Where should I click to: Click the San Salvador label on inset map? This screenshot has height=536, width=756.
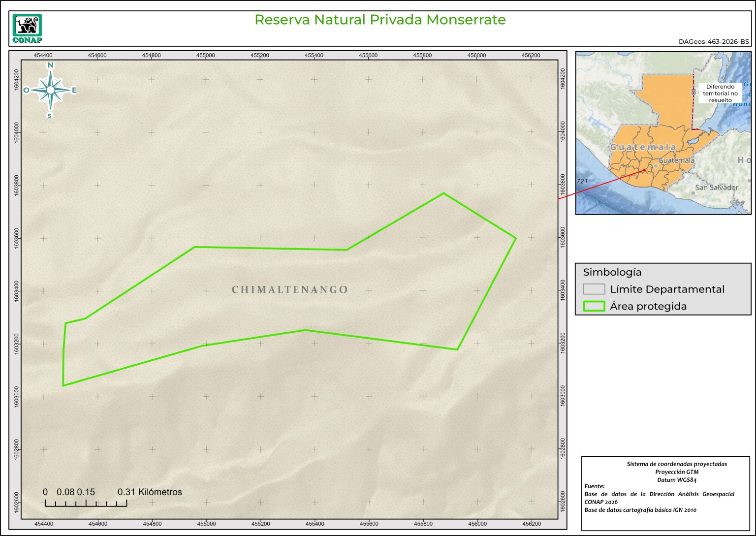pyautogui.click(x=717, y=188)
